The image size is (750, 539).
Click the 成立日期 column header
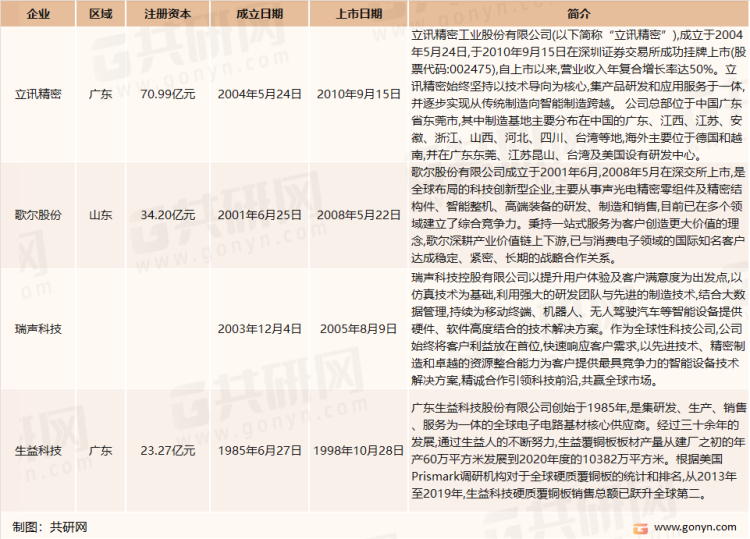click(259, 14)
